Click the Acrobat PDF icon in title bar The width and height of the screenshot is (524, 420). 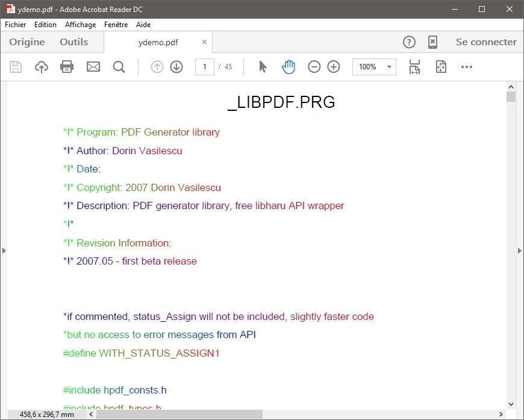coord(10,9)
